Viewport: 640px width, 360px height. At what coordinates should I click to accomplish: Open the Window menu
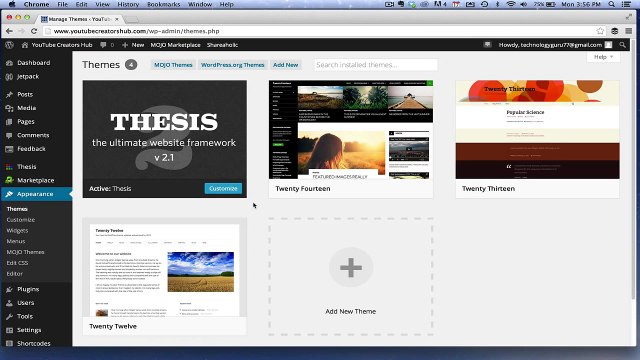tap(200, 4)
